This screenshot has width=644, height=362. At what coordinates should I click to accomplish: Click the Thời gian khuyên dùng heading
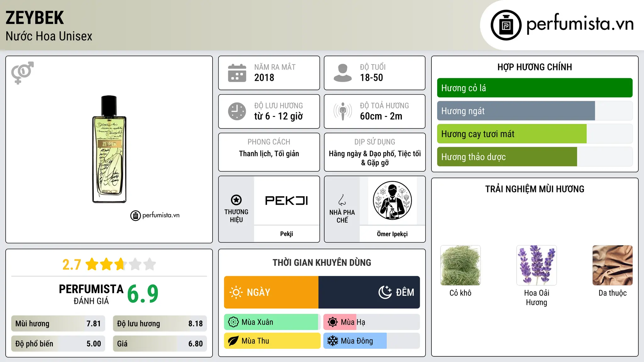322,262
